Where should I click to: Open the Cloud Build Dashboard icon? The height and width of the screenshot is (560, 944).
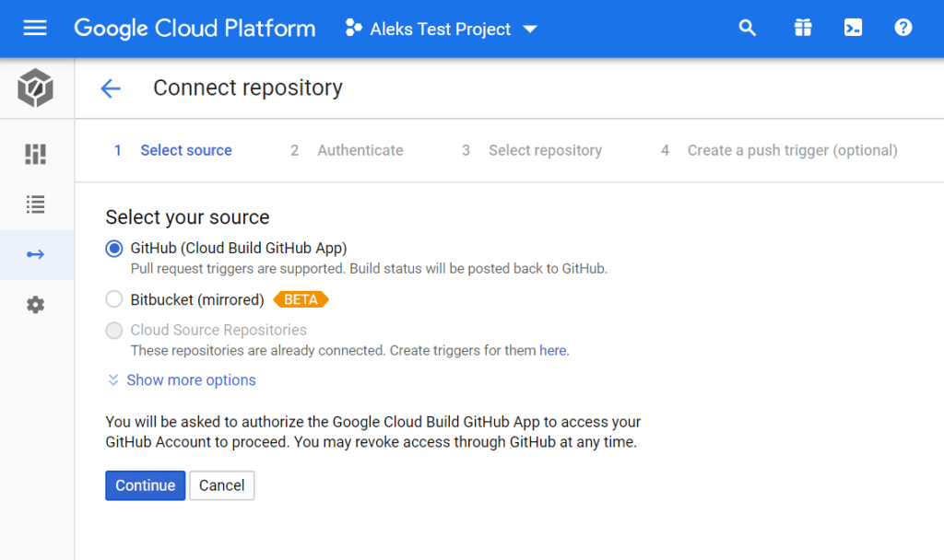(35, 154)
